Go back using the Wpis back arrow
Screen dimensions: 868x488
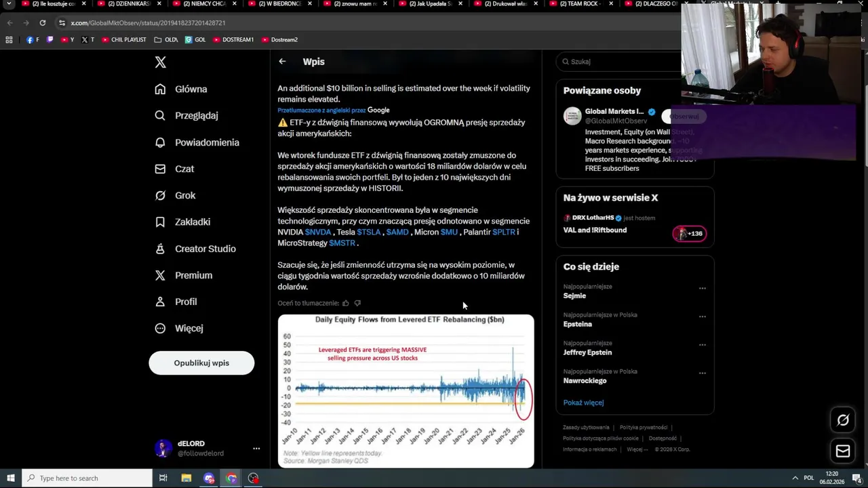282,62
